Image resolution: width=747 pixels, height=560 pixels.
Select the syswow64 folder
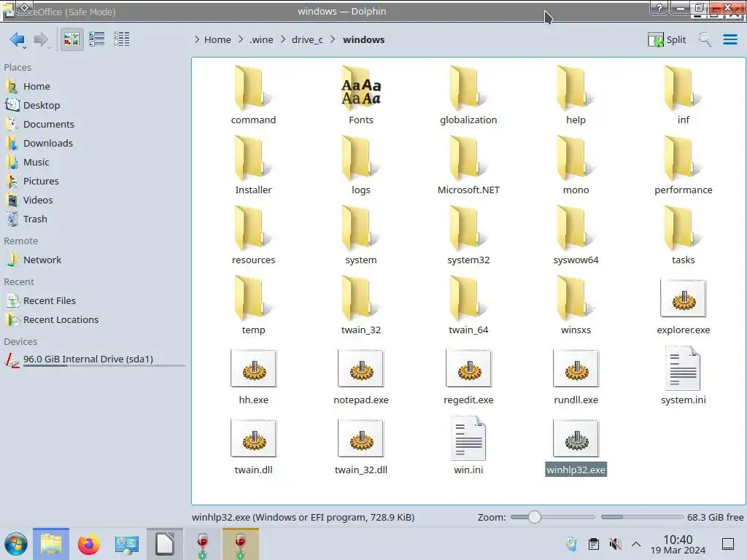coord(576,236)
